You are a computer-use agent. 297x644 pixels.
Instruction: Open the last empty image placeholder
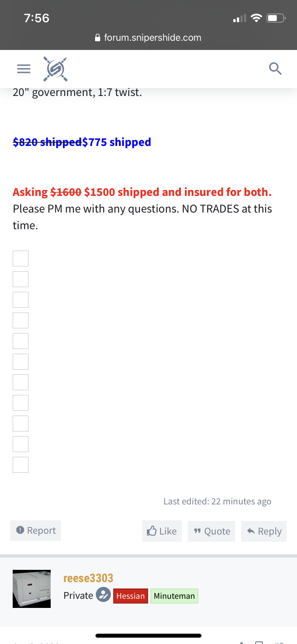pos(21,465)
